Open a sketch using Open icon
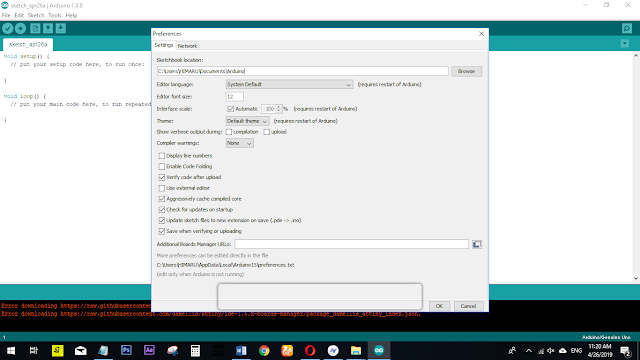The height and width of the screenshot is (360, 640). point(48,28)
